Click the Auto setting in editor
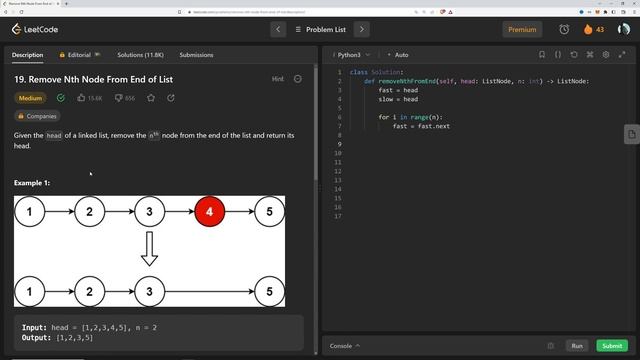 [x=398, y=55]
